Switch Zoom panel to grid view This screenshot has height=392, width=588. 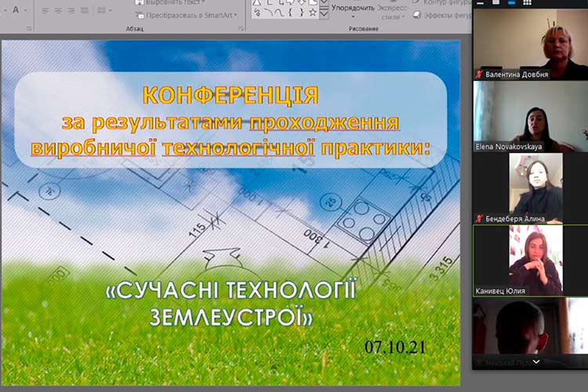pyautogui.click(x=528, y=2)
